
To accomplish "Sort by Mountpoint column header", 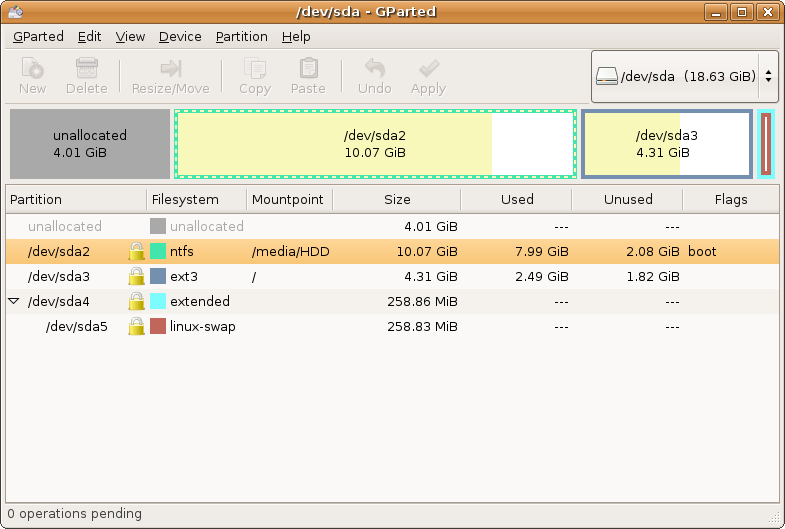I will point(289,200).
